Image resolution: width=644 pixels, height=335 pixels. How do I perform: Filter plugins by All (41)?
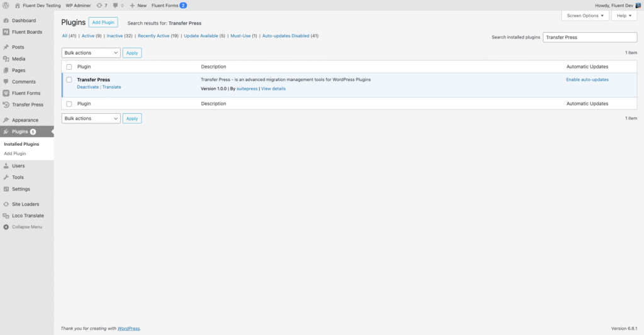coord(69,36)
